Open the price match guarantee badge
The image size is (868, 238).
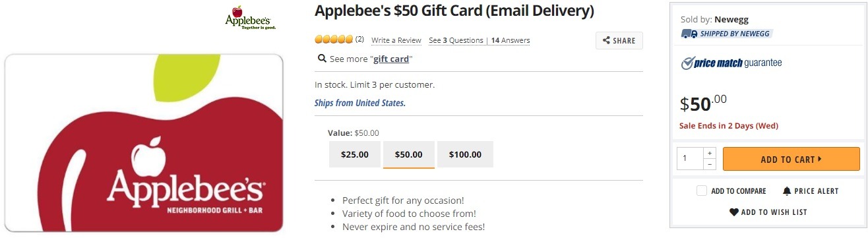tap(731, 63)
